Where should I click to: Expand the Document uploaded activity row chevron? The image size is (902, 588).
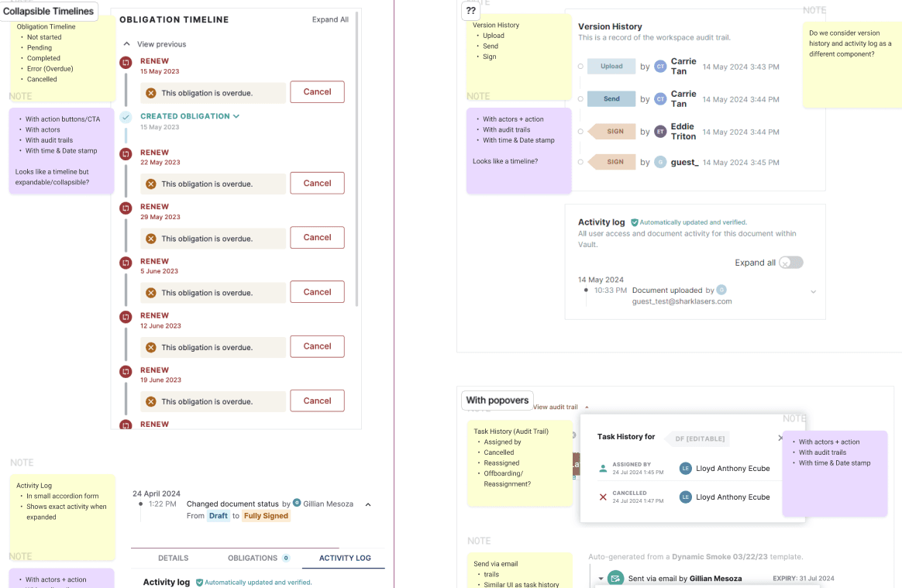tap(814, 292)
